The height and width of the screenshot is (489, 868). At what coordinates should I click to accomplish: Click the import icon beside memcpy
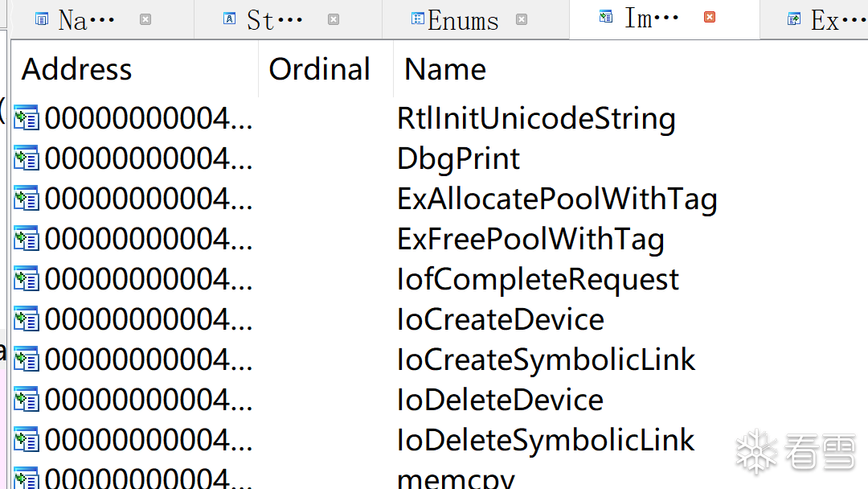click(x=27, y=479)
